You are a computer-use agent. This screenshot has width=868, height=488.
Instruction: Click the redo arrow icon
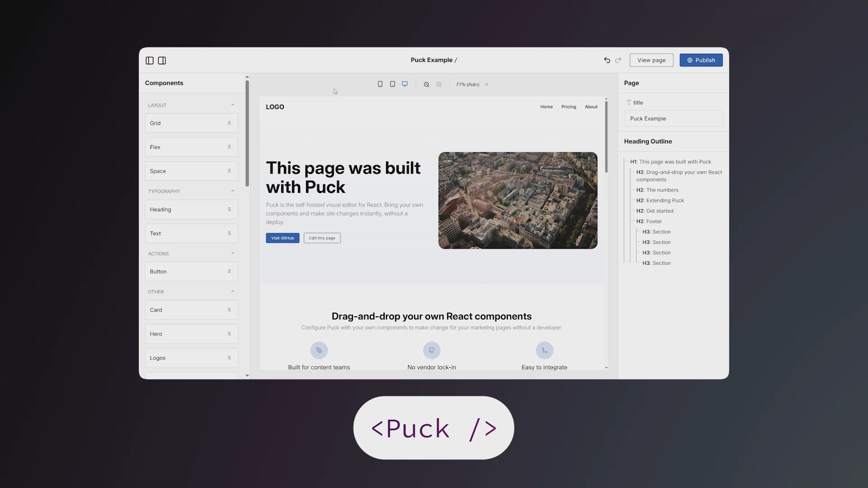(x=618, y=60)
